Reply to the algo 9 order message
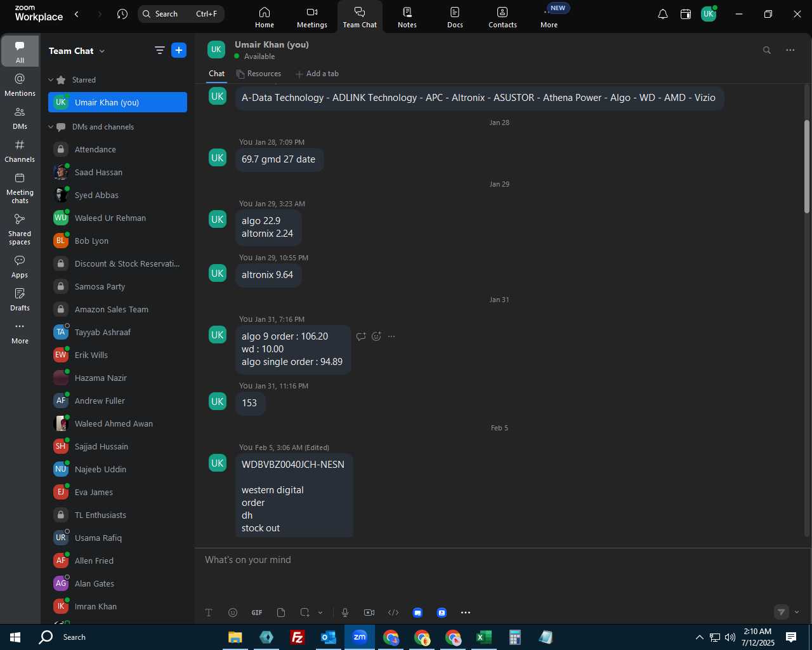812x650 pixels. 361,336
